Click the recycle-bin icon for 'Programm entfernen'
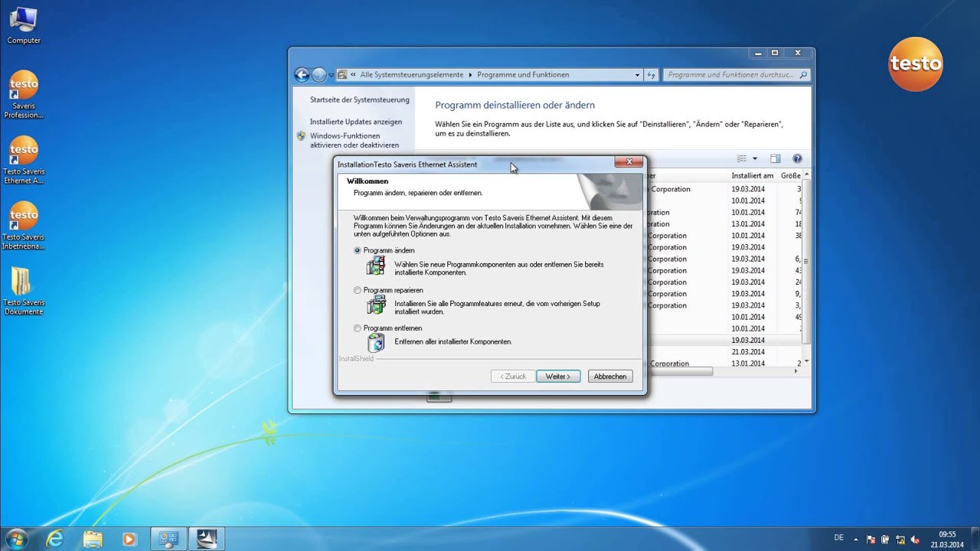This screenshot has height=551, width=980. [376, 342]
